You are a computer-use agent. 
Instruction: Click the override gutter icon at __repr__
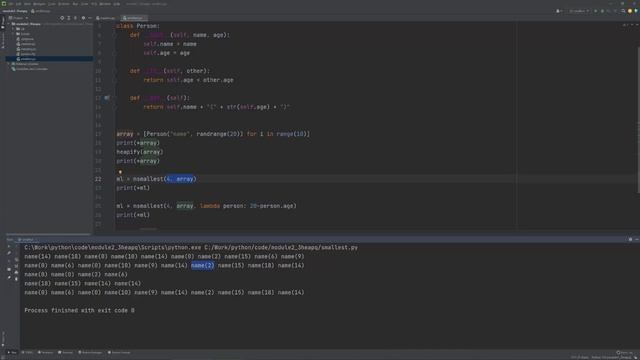pos(107,98)
